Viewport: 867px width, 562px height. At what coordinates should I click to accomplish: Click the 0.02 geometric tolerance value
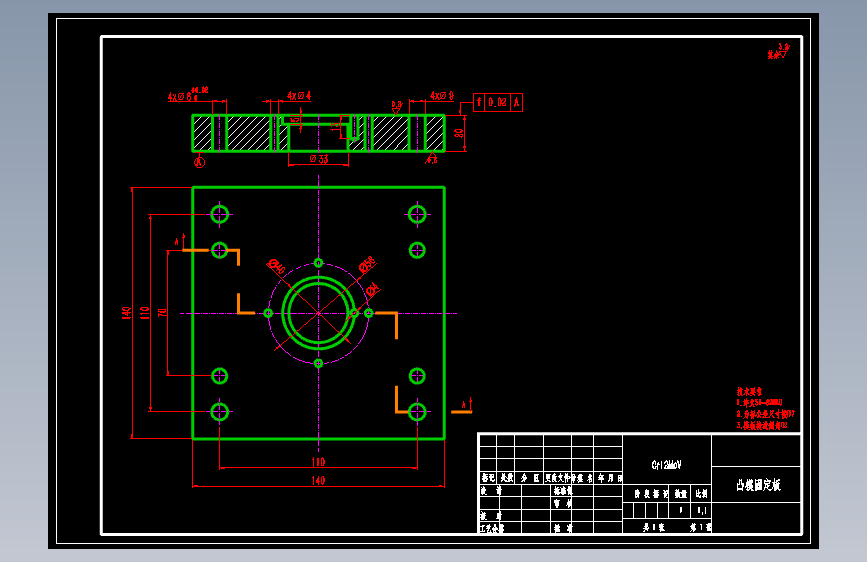pyautogui.click(x=498, y=102)
